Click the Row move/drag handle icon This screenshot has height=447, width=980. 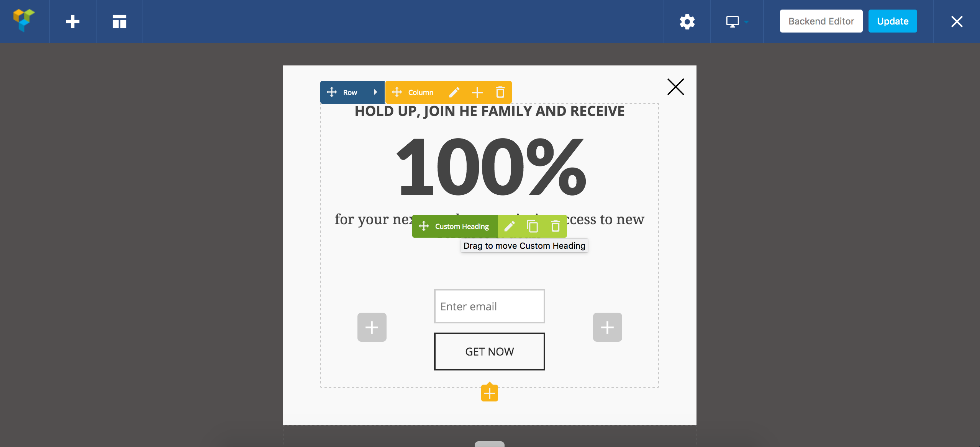pyautogui.click(x=331, y=92)
